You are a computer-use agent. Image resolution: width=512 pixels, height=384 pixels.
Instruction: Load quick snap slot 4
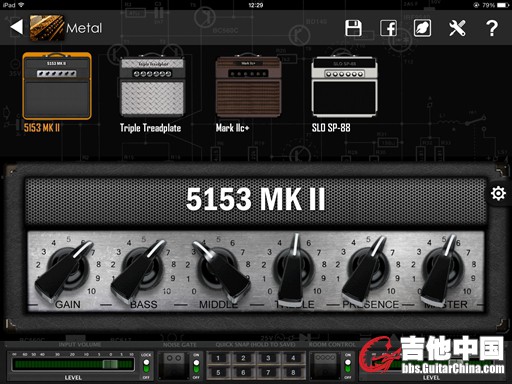point(293,358)
